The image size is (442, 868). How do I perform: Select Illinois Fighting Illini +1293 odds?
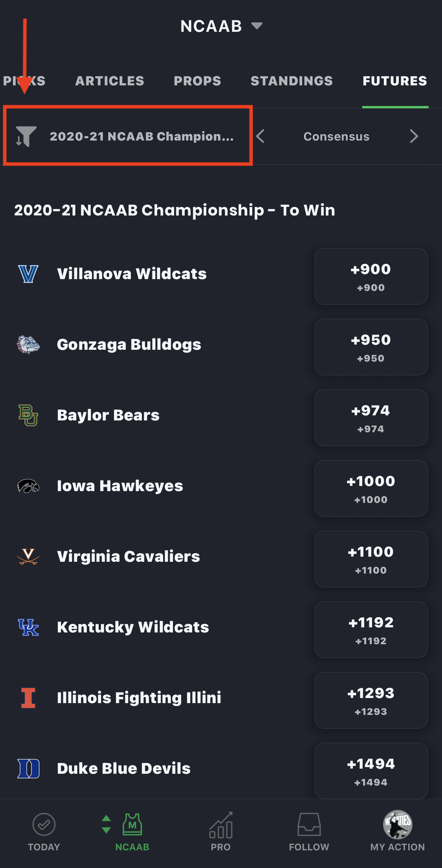coord(371,700)
